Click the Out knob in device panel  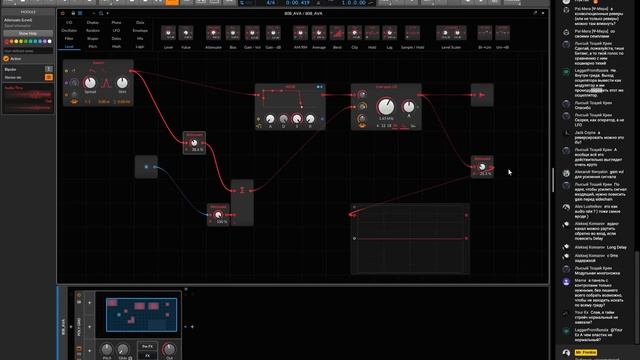tap(169, 349)
